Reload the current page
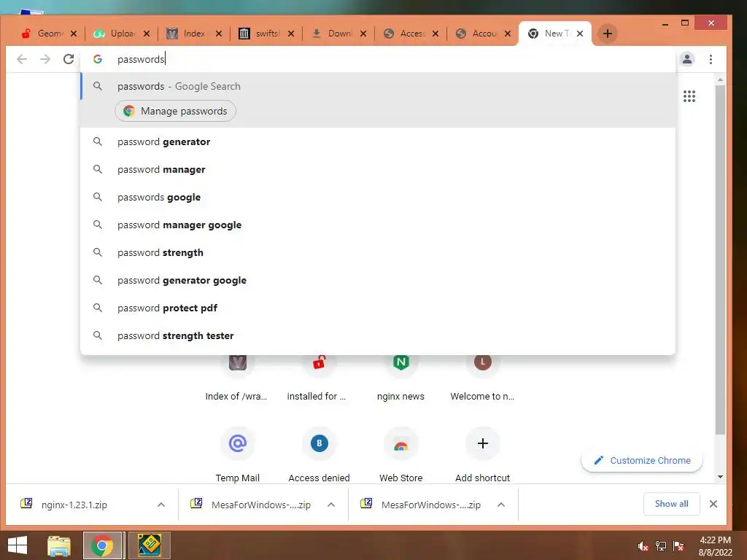 pos(69,59)
